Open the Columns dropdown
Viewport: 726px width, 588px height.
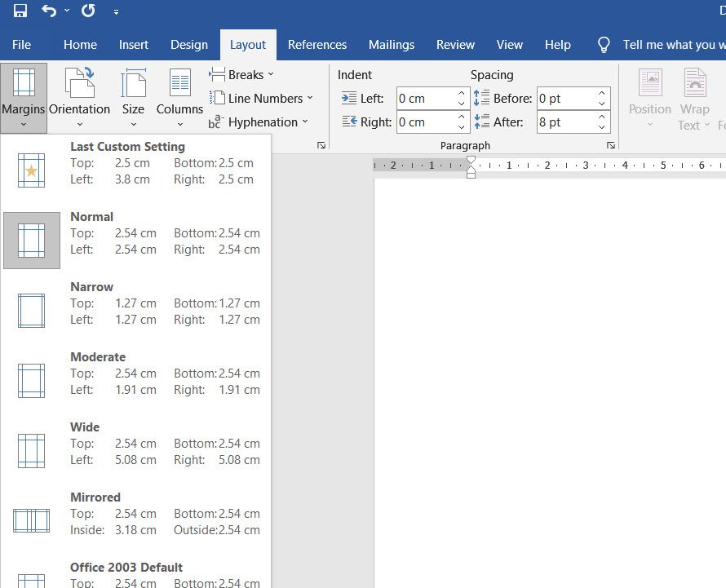(179, 98)
